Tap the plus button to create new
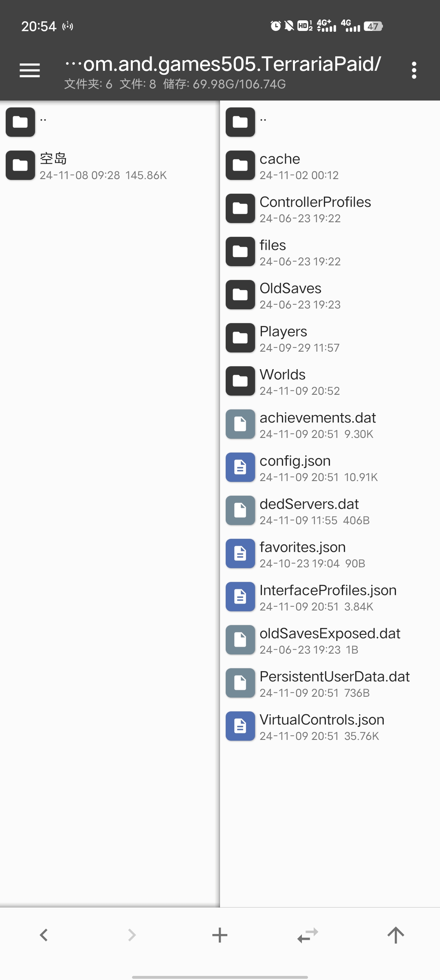The height and width of the screenshot is (980, 440). pos(220,935)
